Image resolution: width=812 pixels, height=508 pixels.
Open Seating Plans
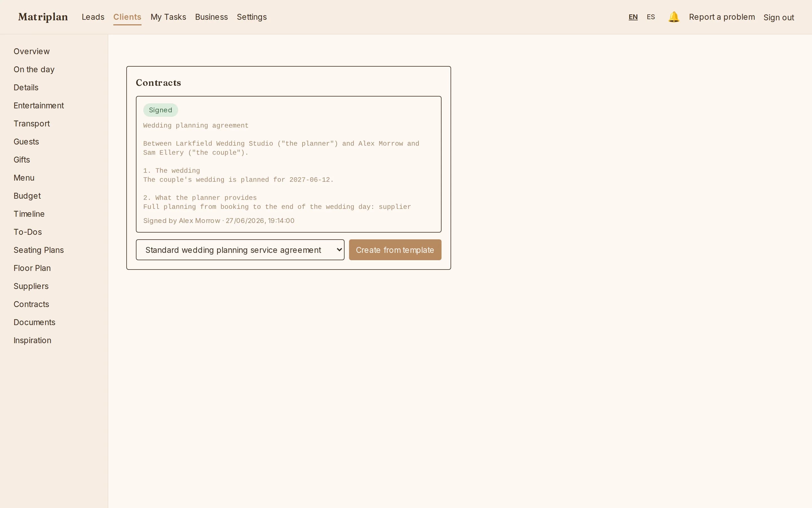pos(39,250)
